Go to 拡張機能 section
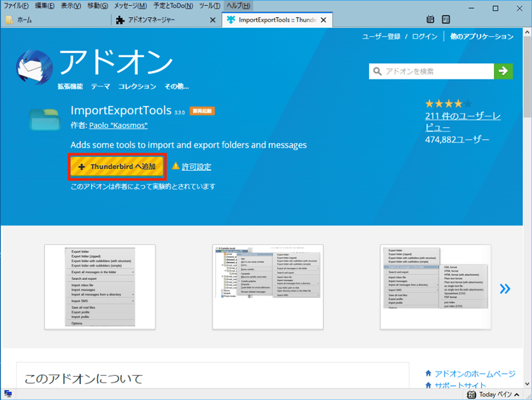This screenshot has height=400, width=532. tap(70, 86)
